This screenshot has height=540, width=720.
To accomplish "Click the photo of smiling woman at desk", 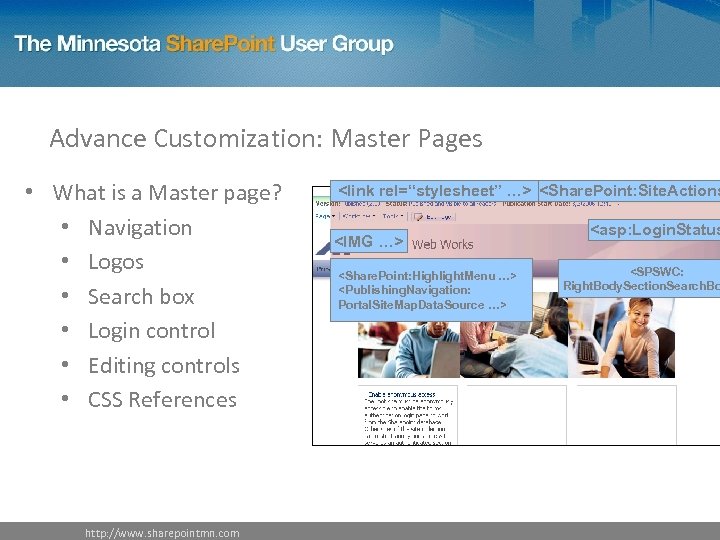I will [x=622, y=338].
